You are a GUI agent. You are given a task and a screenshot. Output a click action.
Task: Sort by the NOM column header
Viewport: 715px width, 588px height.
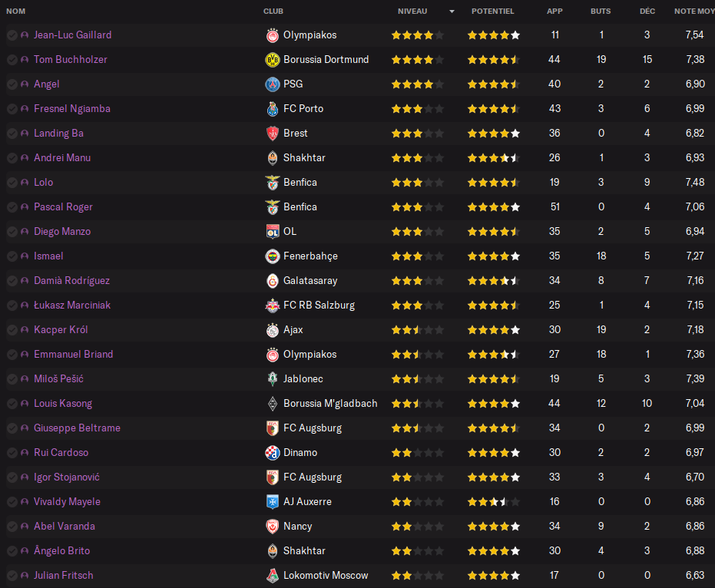[16, 12]
